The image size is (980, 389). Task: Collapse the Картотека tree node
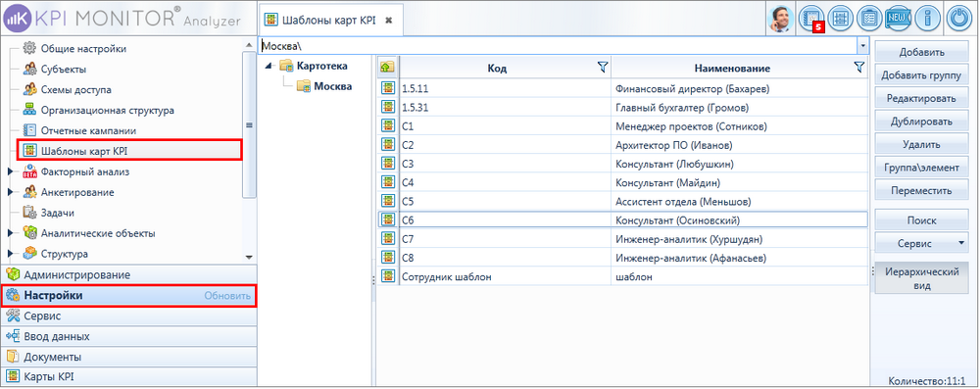(x=269, y=66)
